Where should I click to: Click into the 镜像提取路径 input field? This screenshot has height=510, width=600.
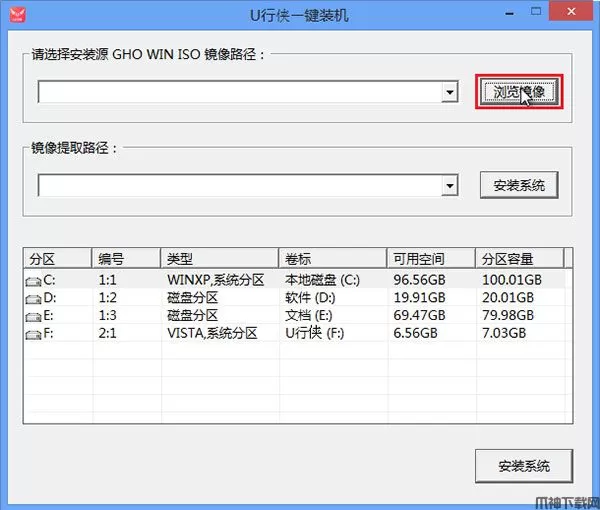click(x=240, y=186)
